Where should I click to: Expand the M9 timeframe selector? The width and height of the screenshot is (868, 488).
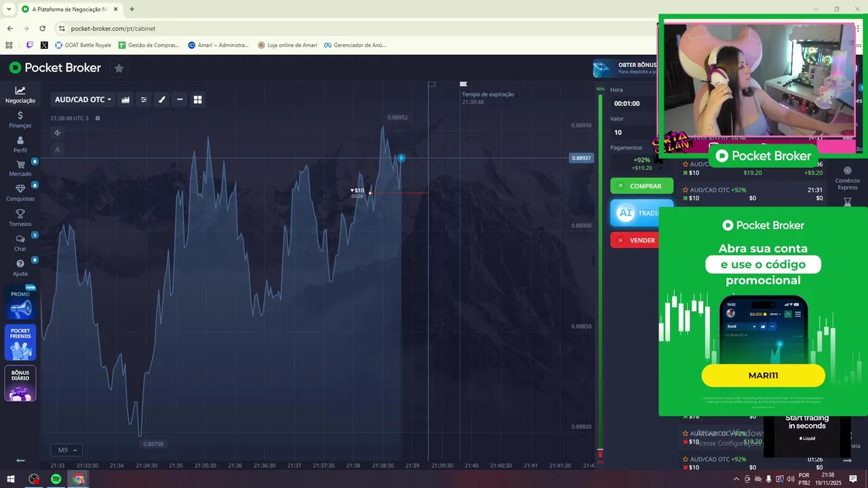coord(67,450)
